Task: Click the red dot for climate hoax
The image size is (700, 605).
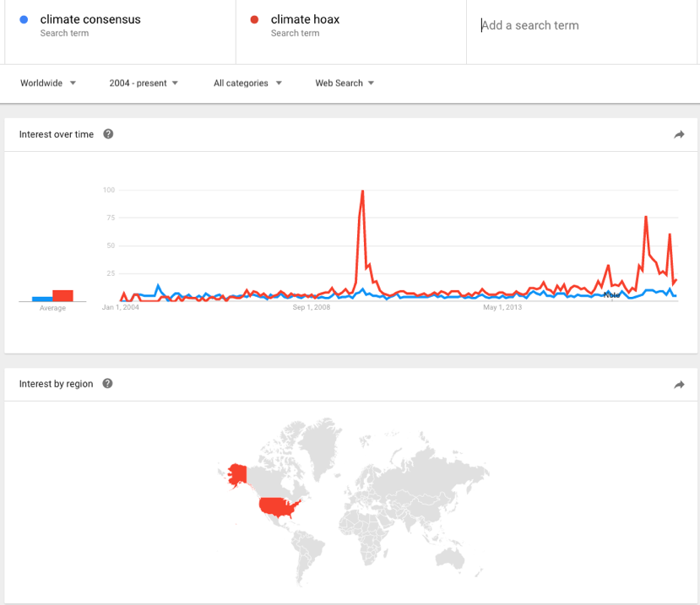Action: tap(254, 19)
